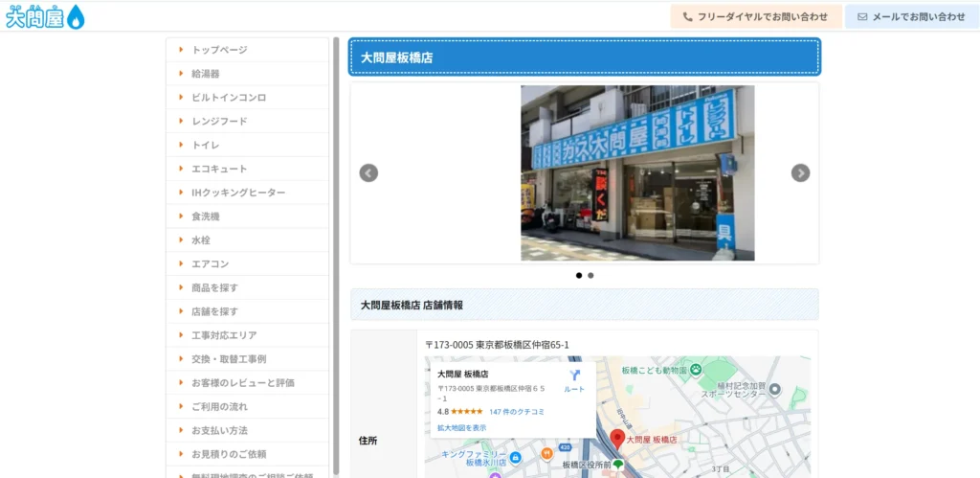Viewport: 980px width, 478px height.
Task: Open トップページ from the sidebar menu
Action: point(219,50)
